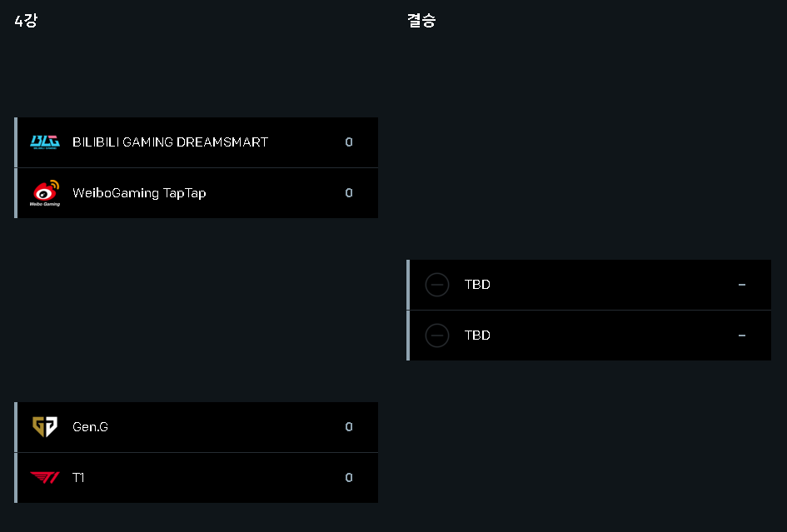The height and width of the screenshot is (532, 787).
Task: Click the Weibo Gaming eye logo
Action: coord(45,193)
